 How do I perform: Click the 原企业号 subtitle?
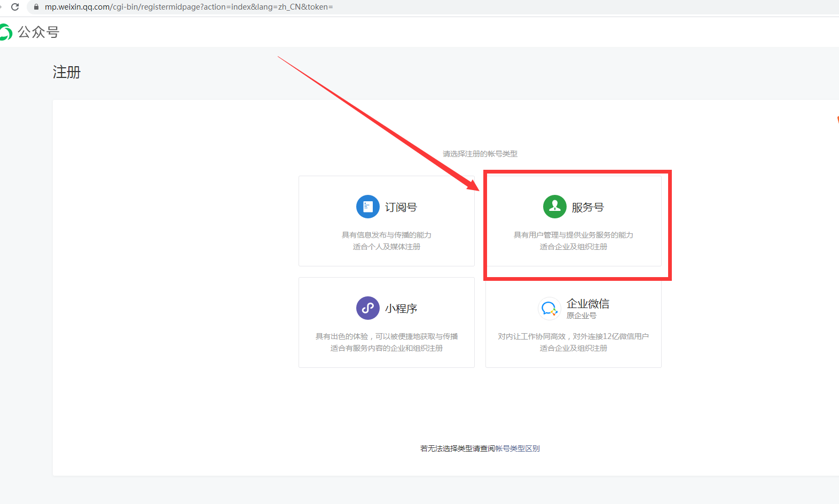coord(582,316)
